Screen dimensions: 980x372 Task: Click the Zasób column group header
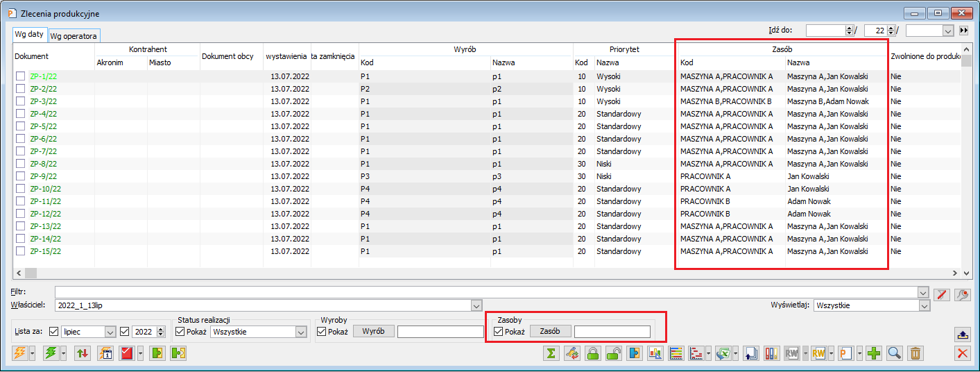(784, 49)
